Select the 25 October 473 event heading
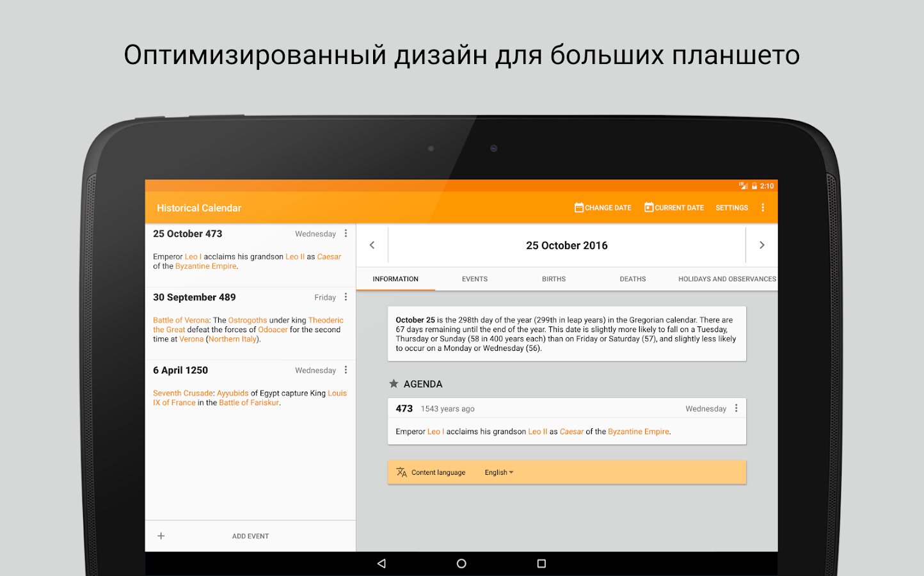924x576 pixels. [x=187, y=234]
